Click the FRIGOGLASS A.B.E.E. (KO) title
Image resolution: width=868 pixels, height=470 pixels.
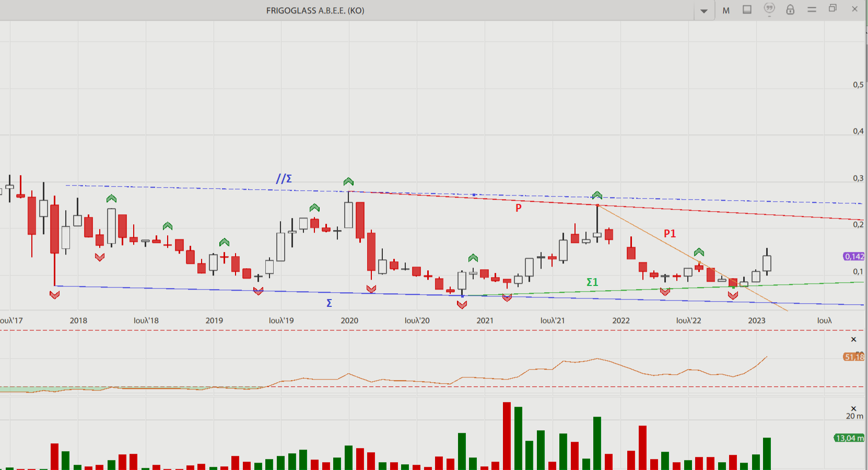point(315,10)
